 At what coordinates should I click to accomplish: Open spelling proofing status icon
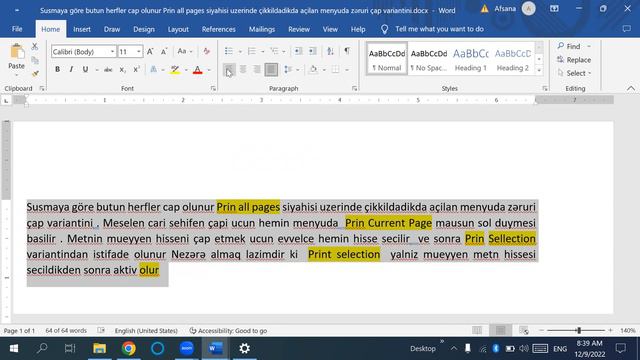click(101, 330)
